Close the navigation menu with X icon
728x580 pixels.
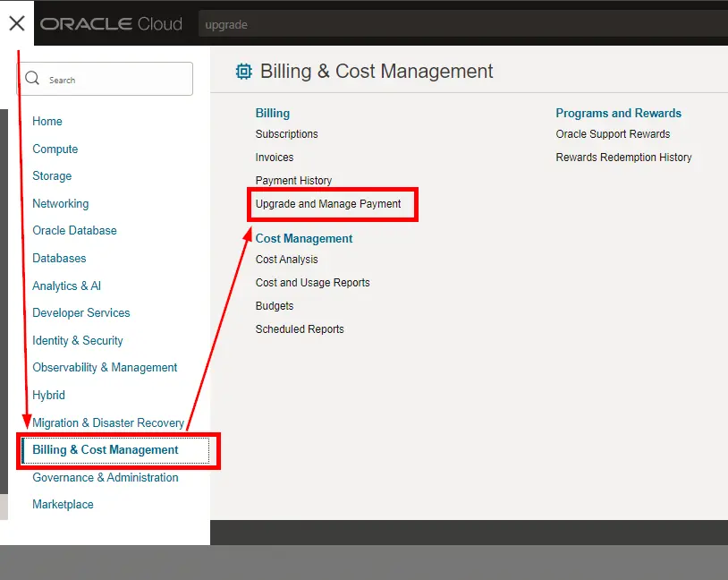pos(16,23)
